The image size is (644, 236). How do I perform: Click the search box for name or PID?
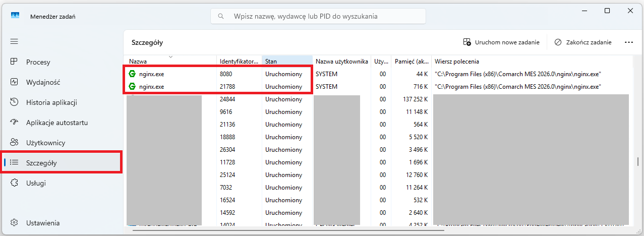tap(318, 16)
